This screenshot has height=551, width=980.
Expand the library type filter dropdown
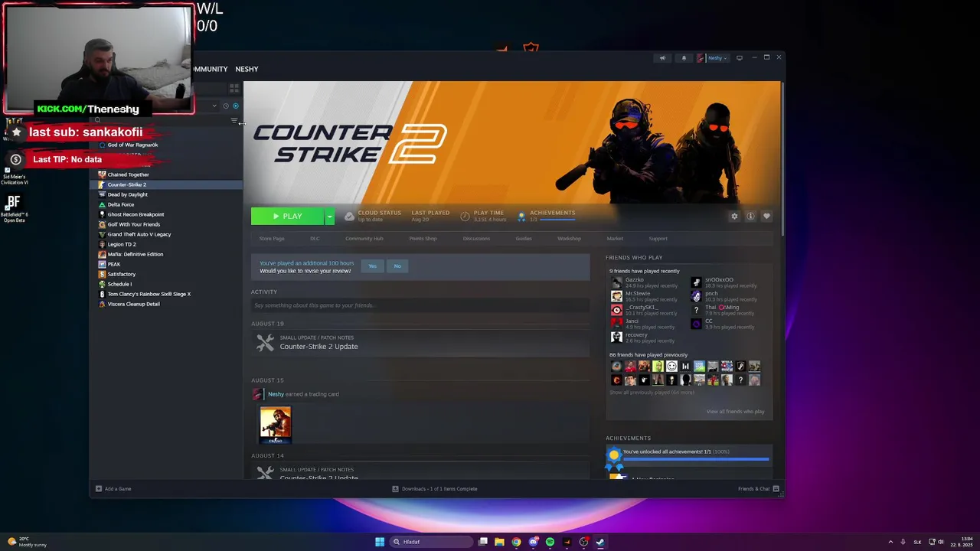pyautogui.click(x=214, y=106)
